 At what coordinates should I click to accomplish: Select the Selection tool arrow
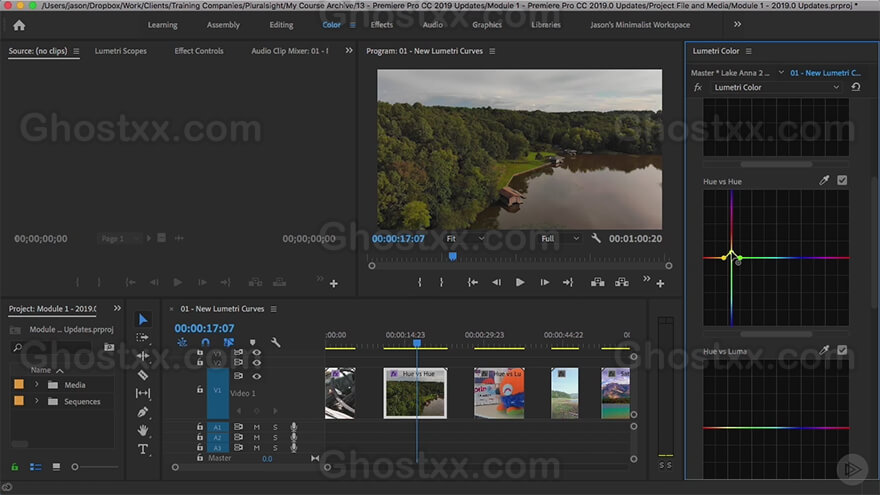[x=143, y=319]
